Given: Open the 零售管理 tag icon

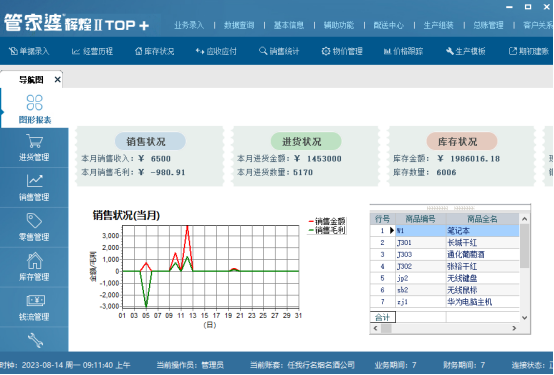Looking at the screenshot, I should [34, 221].
